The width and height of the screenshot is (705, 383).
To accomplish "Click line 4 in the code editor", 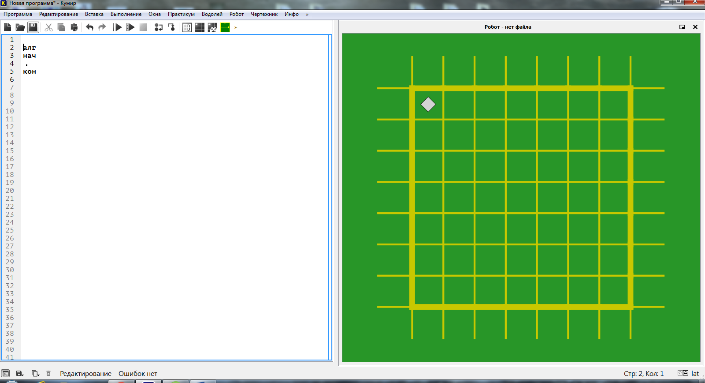I will point(176,63).
